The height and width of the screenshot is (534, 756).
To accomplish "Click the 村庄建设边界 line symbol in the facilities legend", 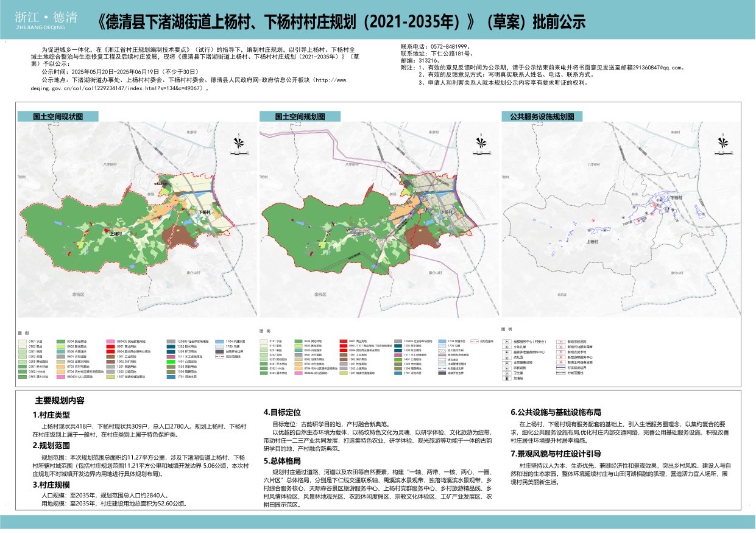I will pyautogui.click(x=561, y=368).
